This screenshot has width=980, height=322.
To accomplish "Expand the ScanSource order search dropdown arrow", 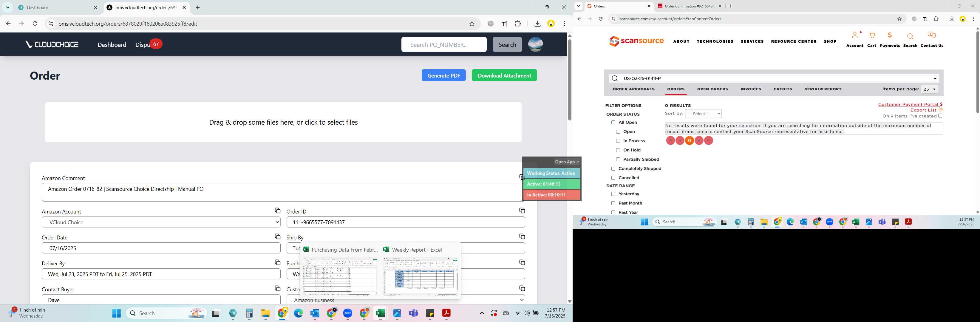I will click(x=935, y=79).
